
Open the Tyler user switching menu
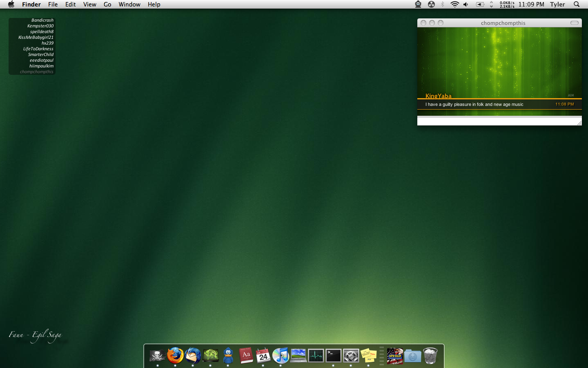click(557, 4)
